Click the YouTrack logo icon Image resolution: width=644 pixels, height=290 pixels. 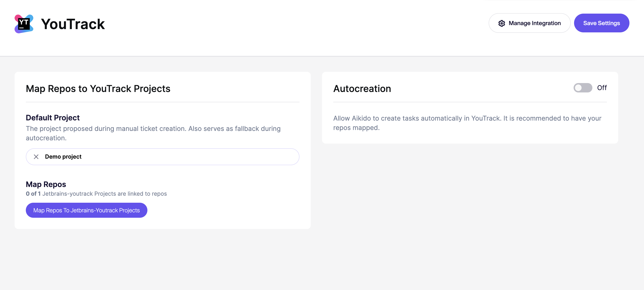(24, 24)
